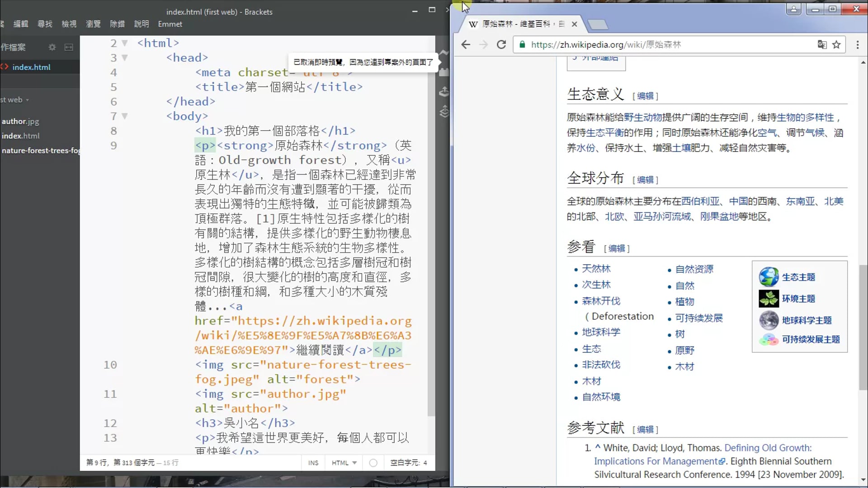Click the working files gear icon
The height and width of the screenshot is (488, 868).
52,47
